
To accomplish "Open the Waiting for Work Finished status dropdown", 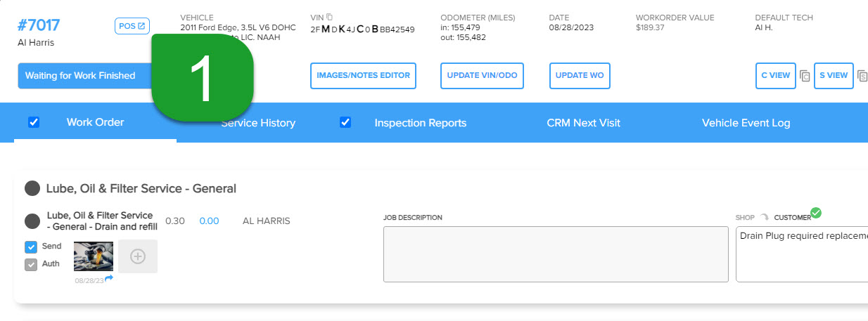I will [84, 76].
